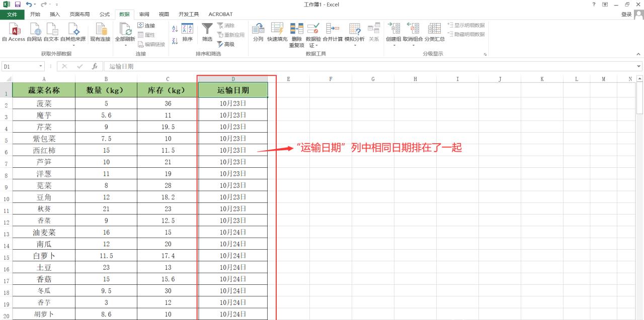Click Flash Fill (快速填充)

click(277, 33)
